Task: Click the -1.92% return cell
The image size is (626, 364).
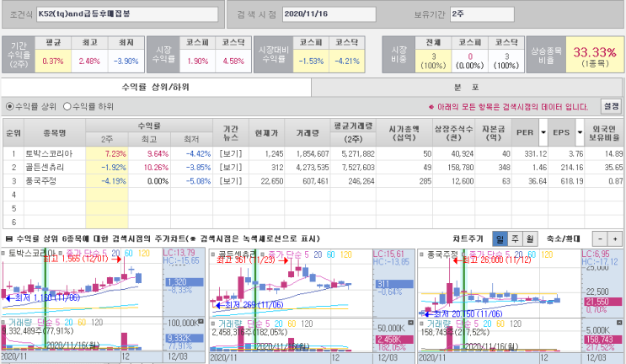Action: tap(107, 167)
